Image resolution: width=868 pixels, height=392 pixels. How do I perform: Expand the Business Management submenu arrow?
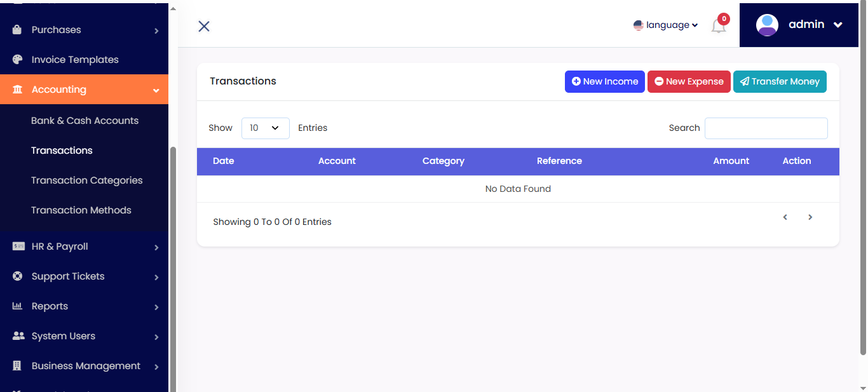tap(156, 367)
